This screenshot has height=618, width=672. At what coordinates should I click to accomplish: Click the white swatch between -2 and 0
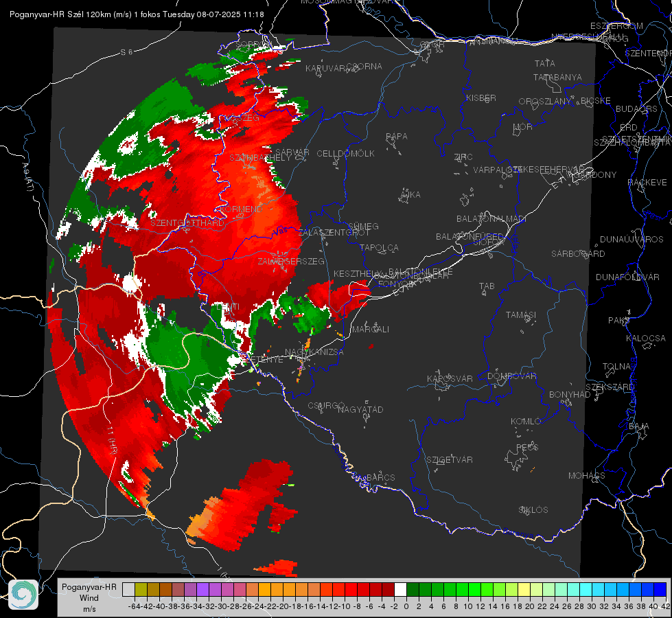point(400,590)
